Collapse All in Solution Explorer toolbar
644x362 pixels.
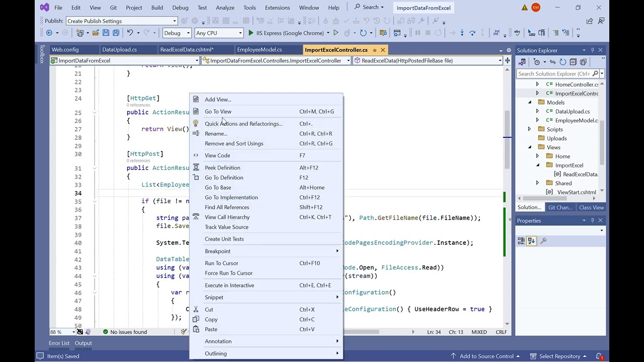pos(573,62)
